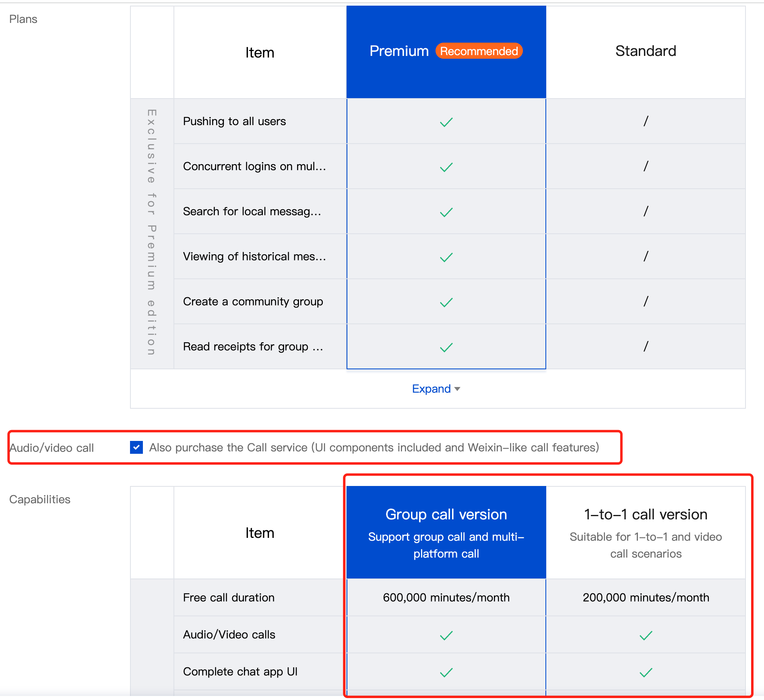Viewport: 764px width, 700px height.
Task: Click the arrow next to Expand
Action: [457, 389]
